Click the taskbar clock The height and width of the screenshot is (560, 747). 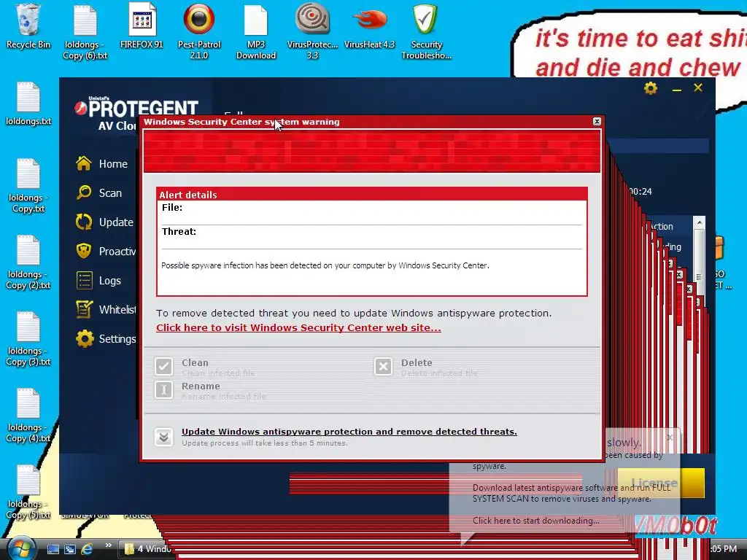point(724,549)
